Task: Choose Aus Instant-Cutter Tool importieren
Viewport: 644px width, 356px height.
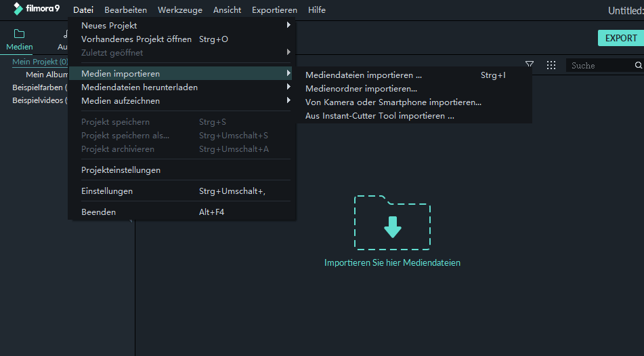Action: tap(414, 115)
